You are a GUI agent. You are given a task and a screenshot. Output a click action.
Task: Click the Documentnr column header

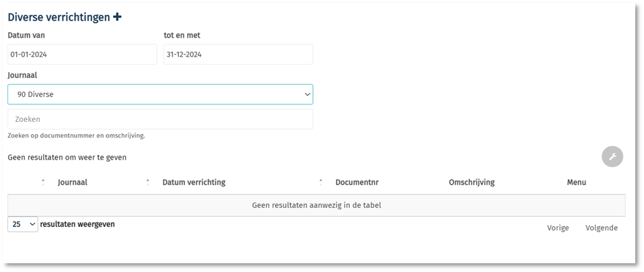point(357,182)
